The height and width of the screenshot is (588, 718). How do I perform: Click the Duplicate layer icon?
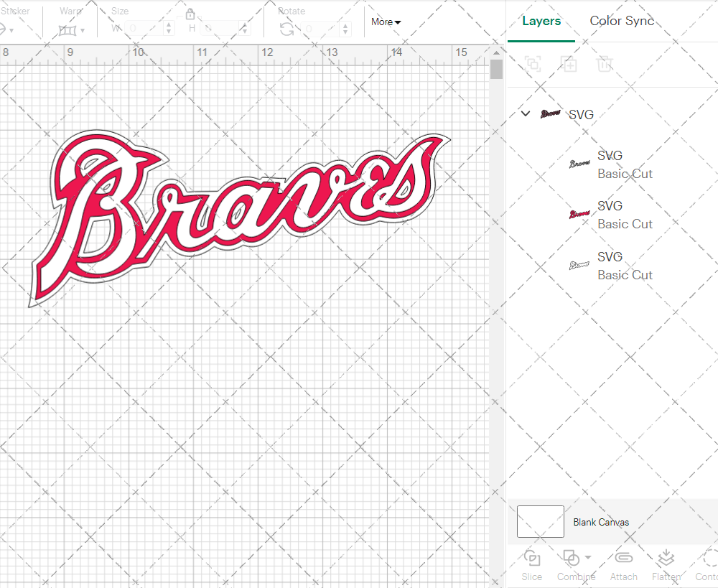569,64
